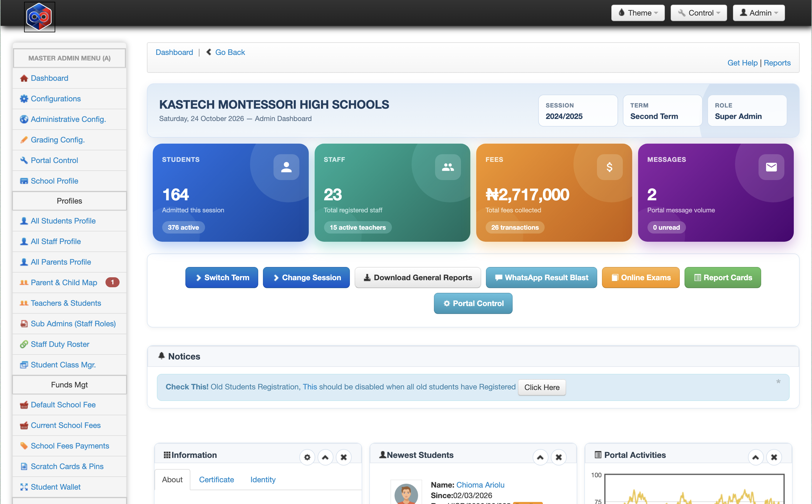The height and width of the screenshot is (504, 812).
Task: Click the Scratch Cards & Pins icon
Action: 24,467
